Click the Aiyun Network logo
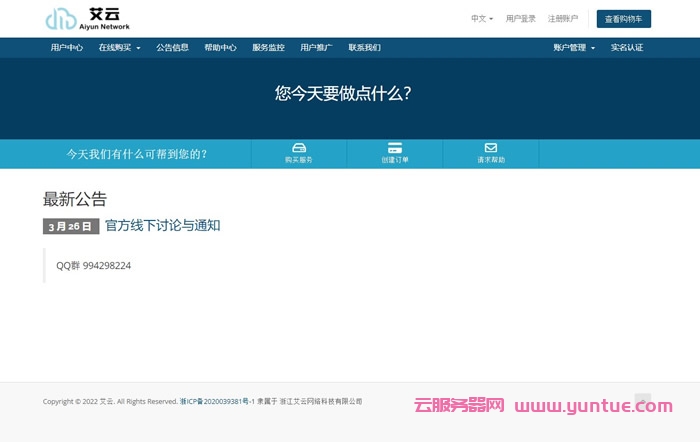 (87, 18)
